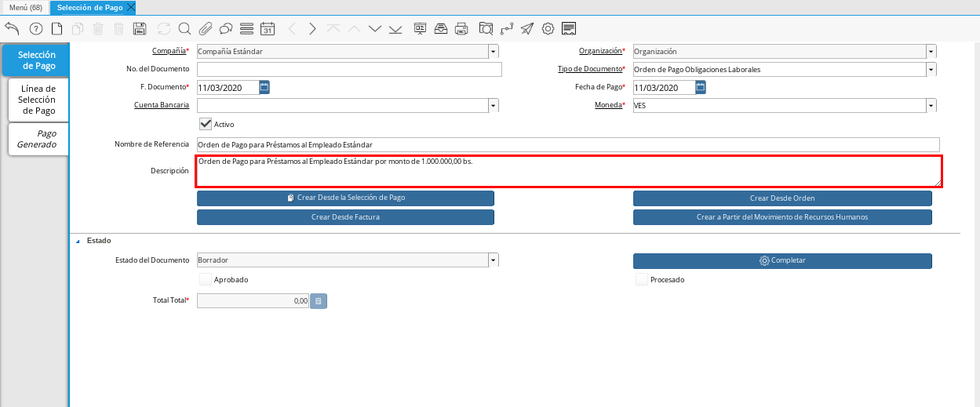The image size is (980, 407).
Task: Open the Pago Generado side tab
Action: coord(38,139)
